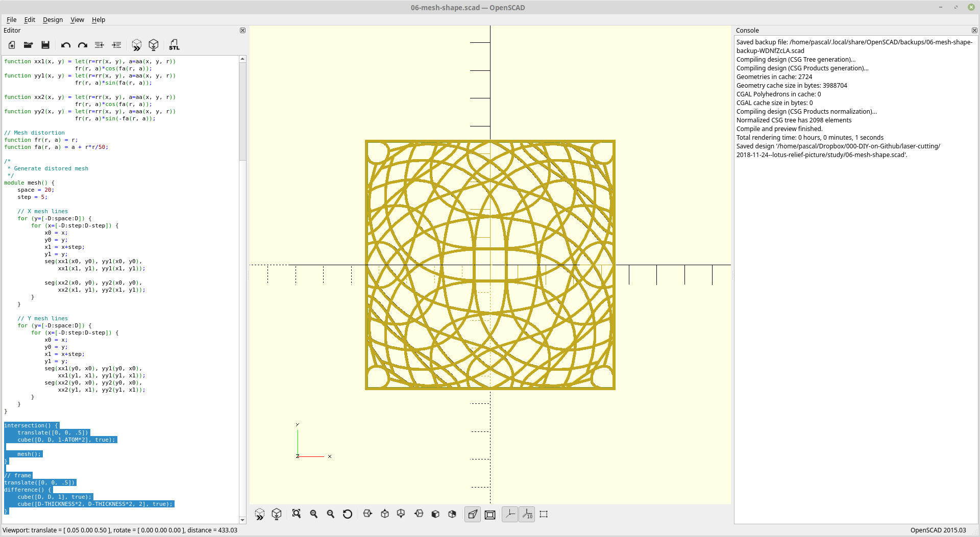The image size is (980, 537).
Task: Reset the viewport camera view
Action: click(x=348, y=514)
